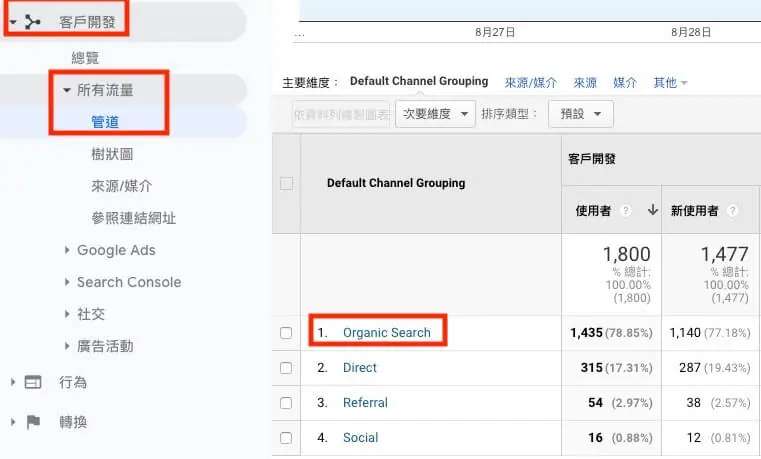Click Direct users value 315

(x=592, y=368)
